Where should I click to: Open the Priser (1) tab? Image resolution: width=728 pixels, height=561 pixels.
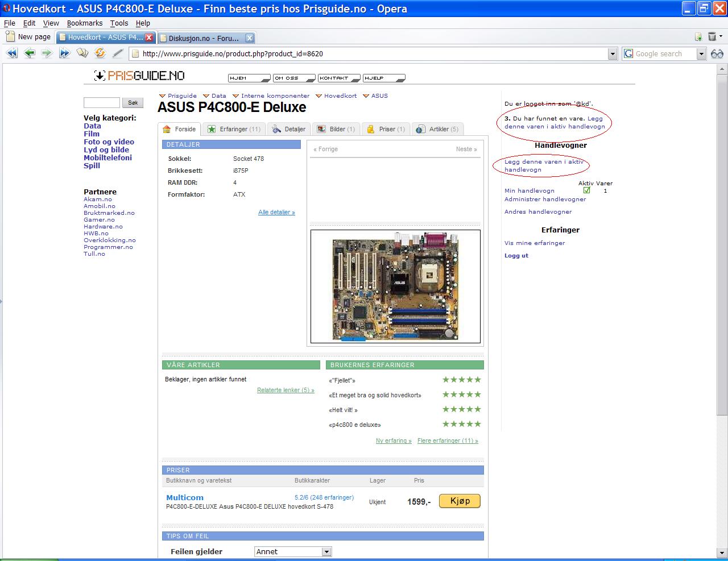(x=385, y=129)
